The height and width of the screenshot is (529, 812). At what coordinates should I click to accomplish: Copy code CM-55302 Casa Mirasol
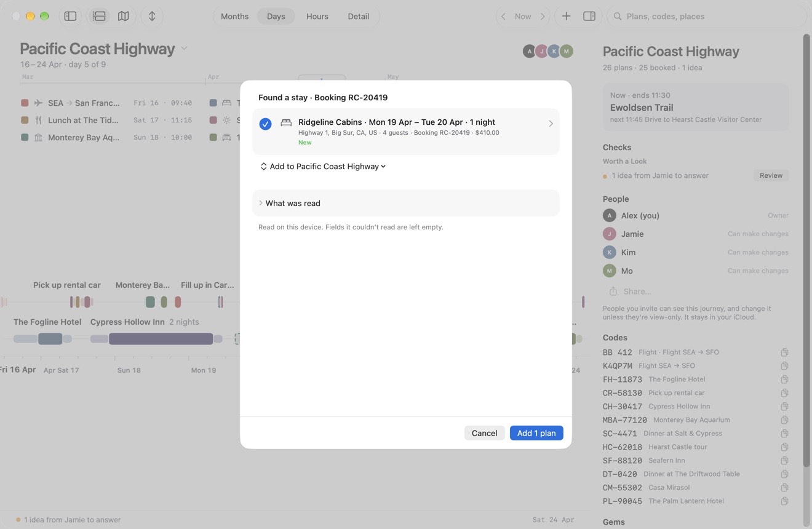click(x=785, y=488)
